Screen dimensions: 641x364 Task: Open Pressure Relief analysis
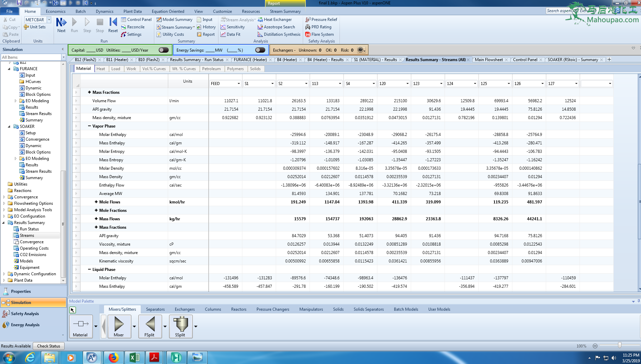(321, 20)
